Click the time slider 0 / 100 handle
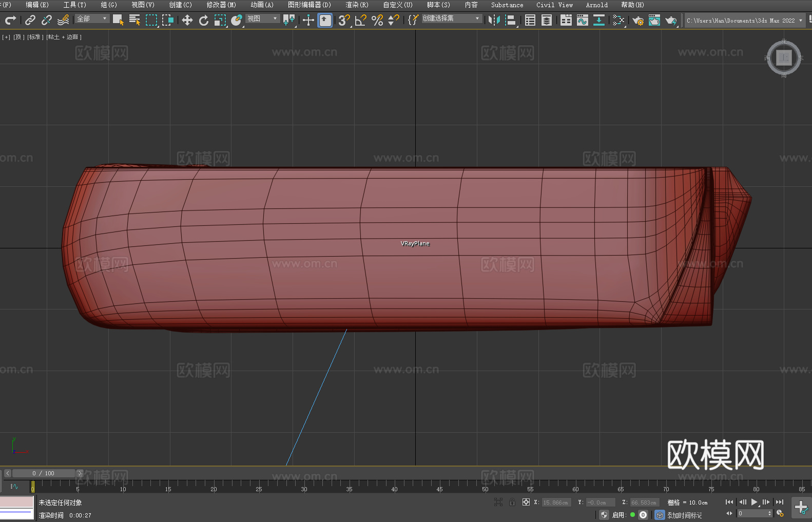This screenshot has width=812, height=522. coord(44,473)
